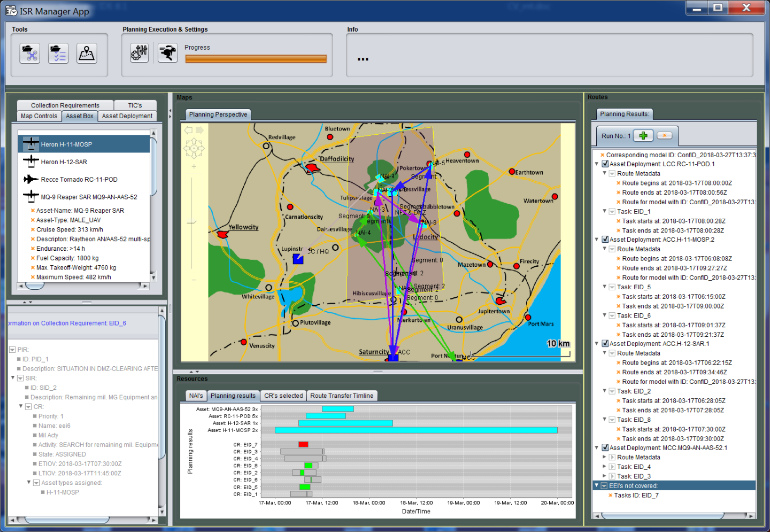The height and width of the screenshot is (532, 770).
Task: Click the orange Progress bar
Action: [256, 59]
